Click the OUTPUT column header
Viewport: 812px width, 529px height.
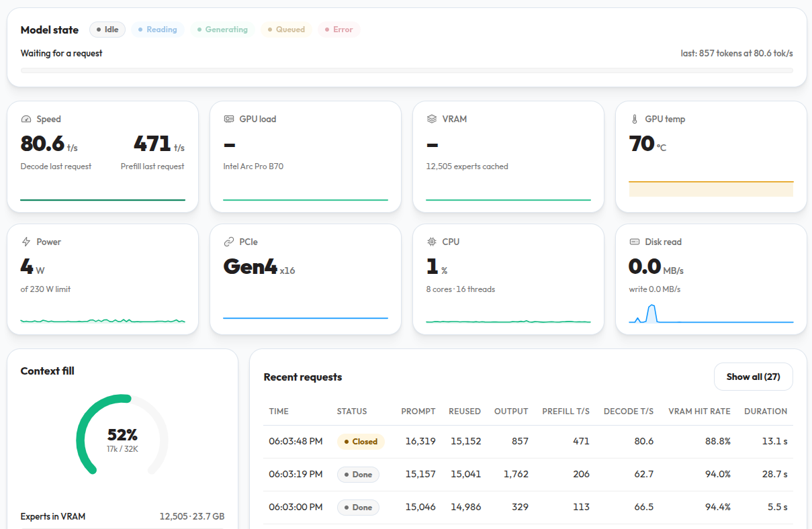(x=511, y=412)
